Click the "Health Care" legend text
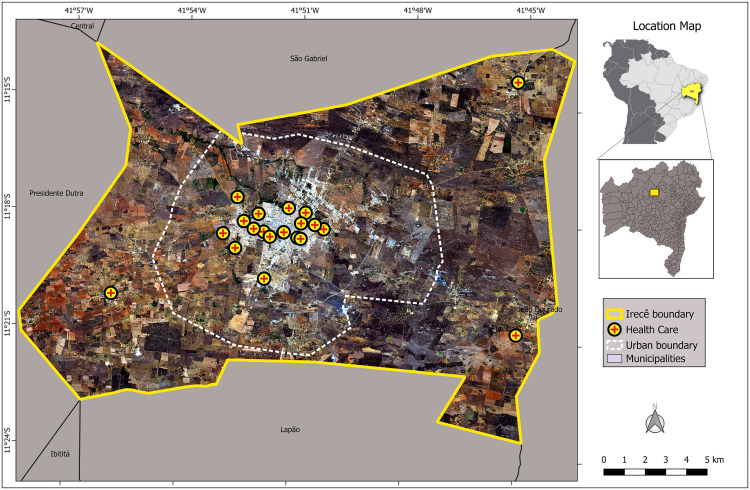 pos(652,330)
